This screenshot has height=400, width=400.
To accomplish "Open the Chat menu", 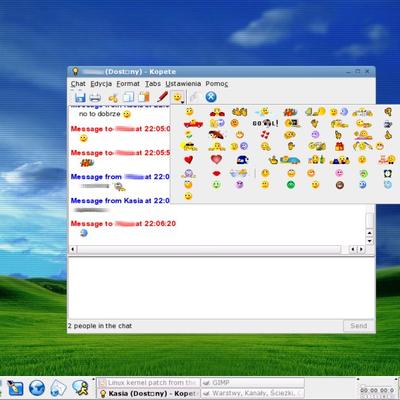I will coord(78,84).
